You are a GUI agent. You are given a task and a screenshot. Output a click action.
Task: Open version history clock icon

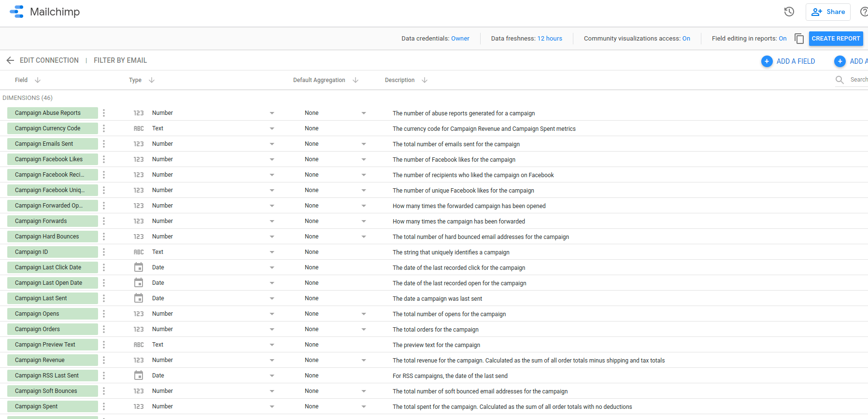[789, 12]
